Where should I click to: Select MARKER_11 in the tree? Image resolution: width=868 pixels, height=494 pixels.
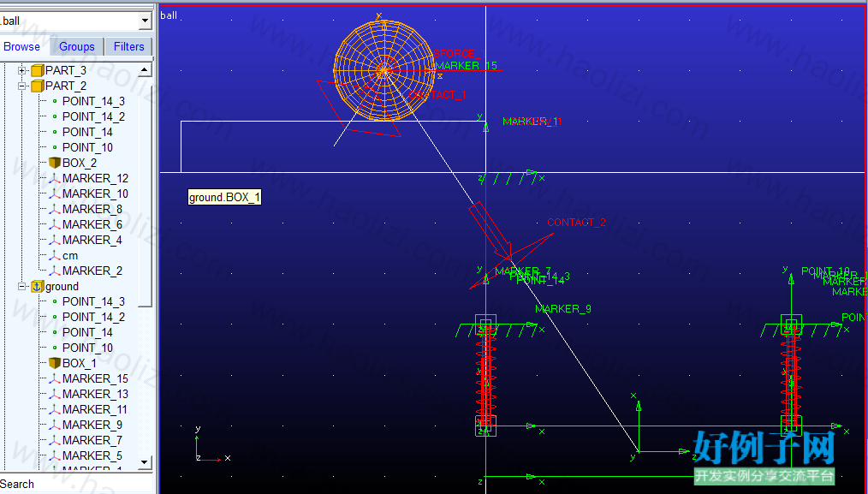[95, 410]
